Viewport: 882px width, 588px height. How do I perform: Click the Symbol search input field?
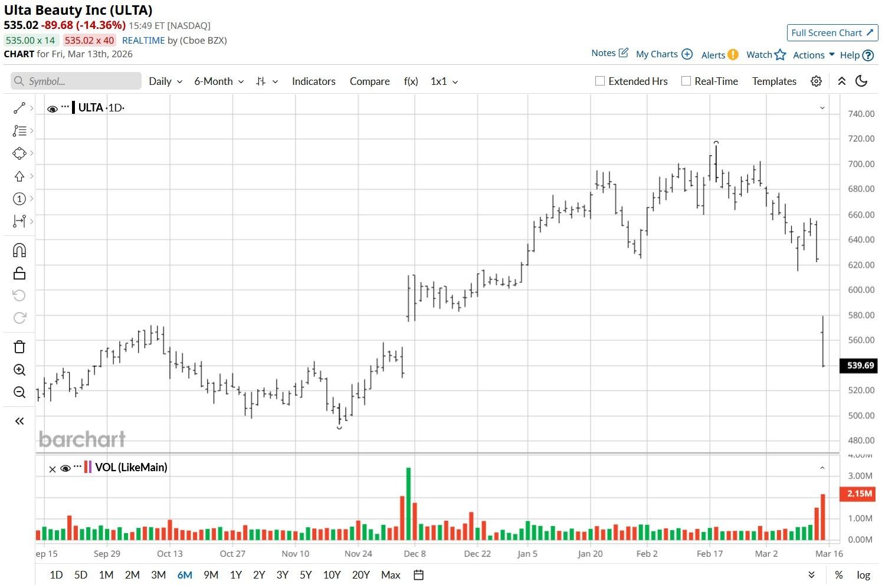point(76,81)
